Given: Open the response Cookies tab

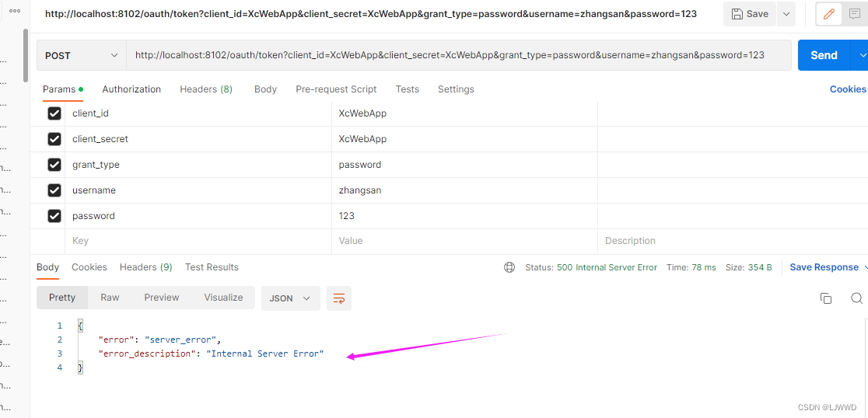Looking at the screenshot, I should coord(89,267).
